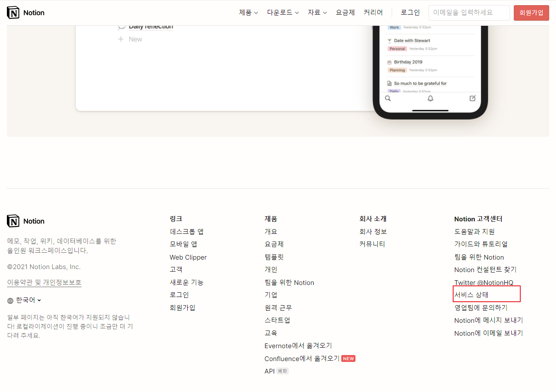Tap the search icon in phone mockup
The height and width of the screenshot is (392, 556).
tap(388, 98)
